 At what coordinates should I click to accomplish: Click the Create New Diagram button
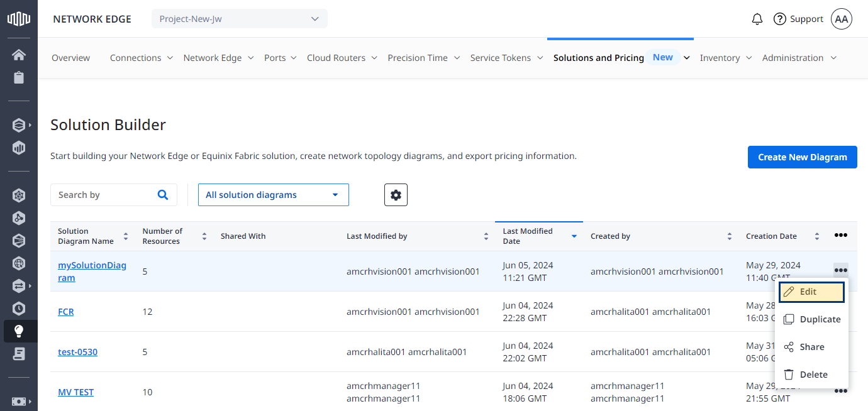(803, 157)
